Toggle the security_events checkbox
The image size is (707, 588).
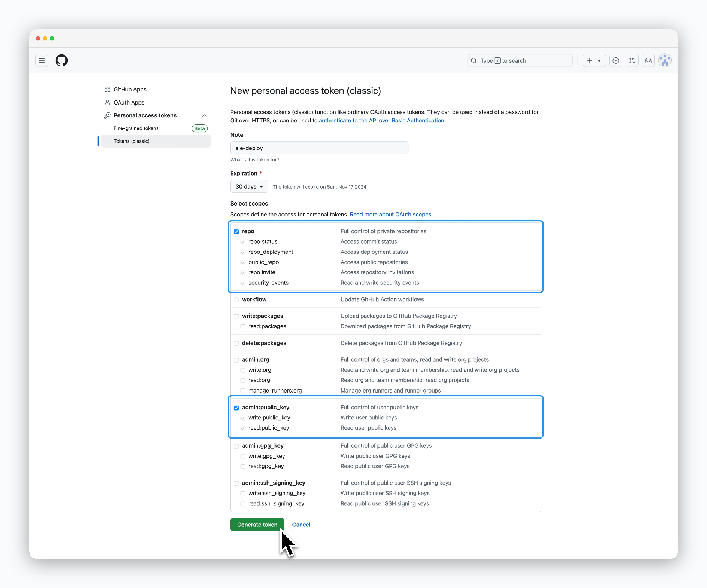[243, 283]
